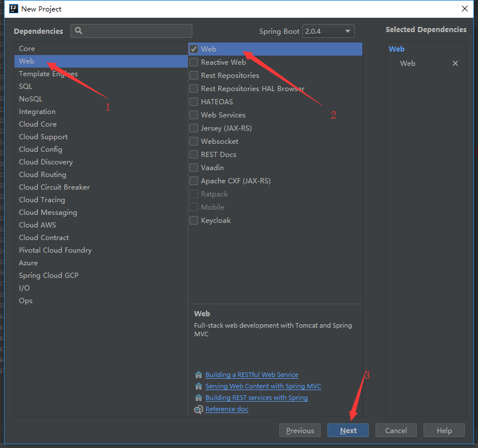Select Cloud Circuit Breaker category
Screen dimensions: 478x448
tap(101, 187)
